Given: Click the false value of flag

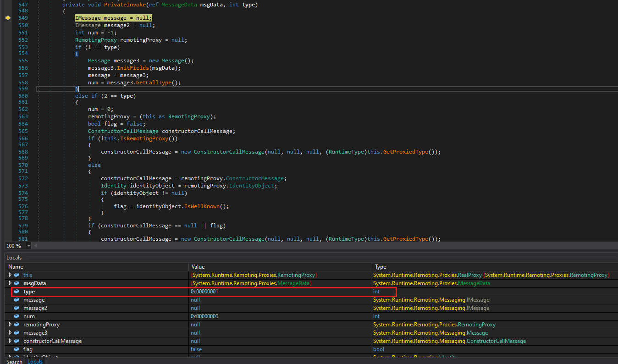Looking at the screenshot, I should pos(196,349).
